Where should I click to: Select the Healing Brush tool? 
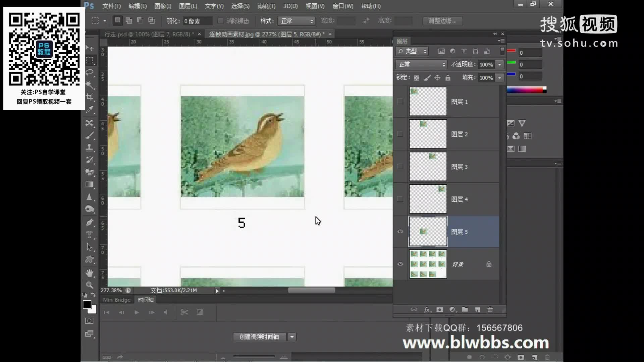(90, 123)
